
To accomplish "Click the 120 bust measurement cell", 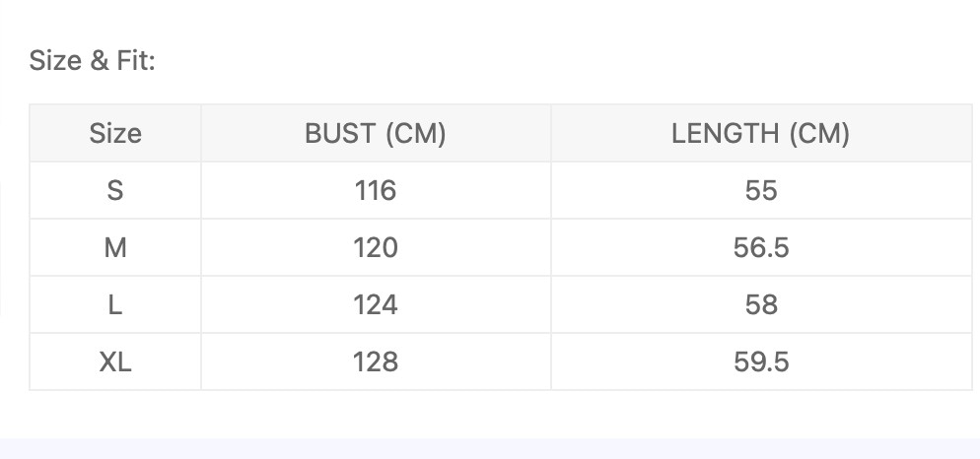I will (x=376, y=247).
